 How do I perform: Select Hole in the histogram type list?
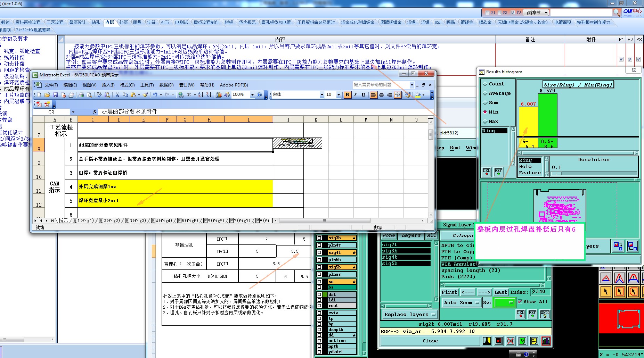click(525, 166)
